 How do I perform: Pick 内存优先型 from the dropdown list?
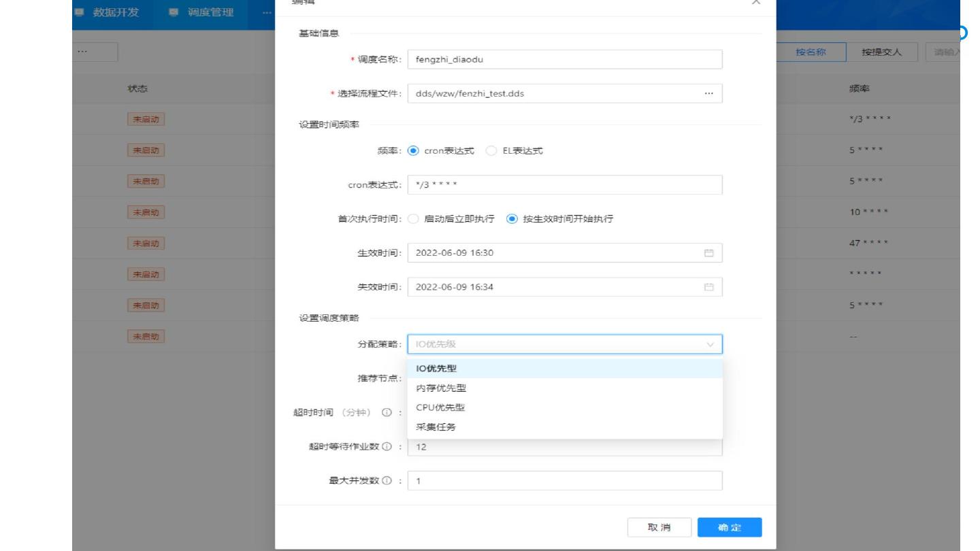(x=441, y=388)
